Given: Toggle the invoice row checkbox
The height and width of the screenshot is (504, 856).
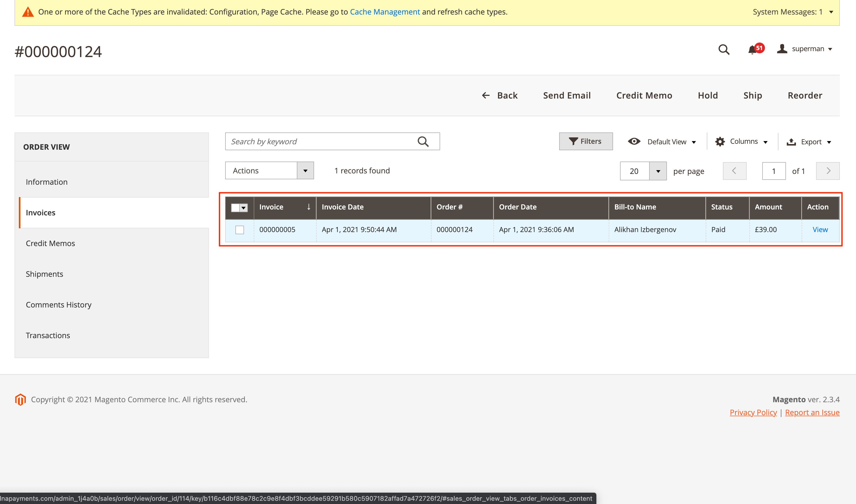Looking at the screenshot, I should click(x=239, y=229).
